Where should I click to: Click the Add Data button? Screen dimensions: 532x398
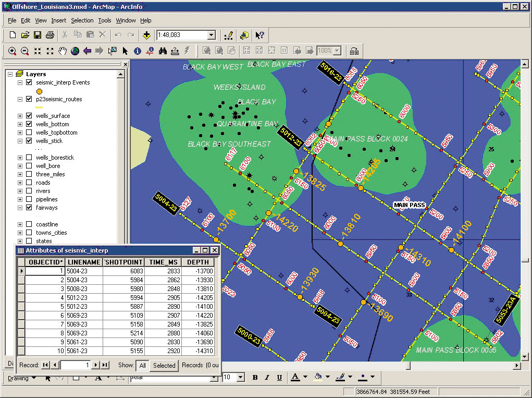coord(147,35)
